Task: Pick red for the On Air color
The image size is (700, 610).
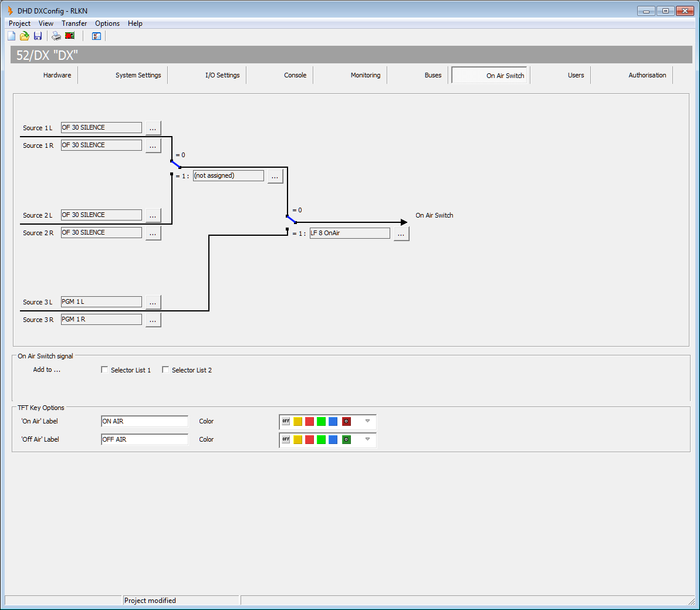Action: click(x=309, y=421)
